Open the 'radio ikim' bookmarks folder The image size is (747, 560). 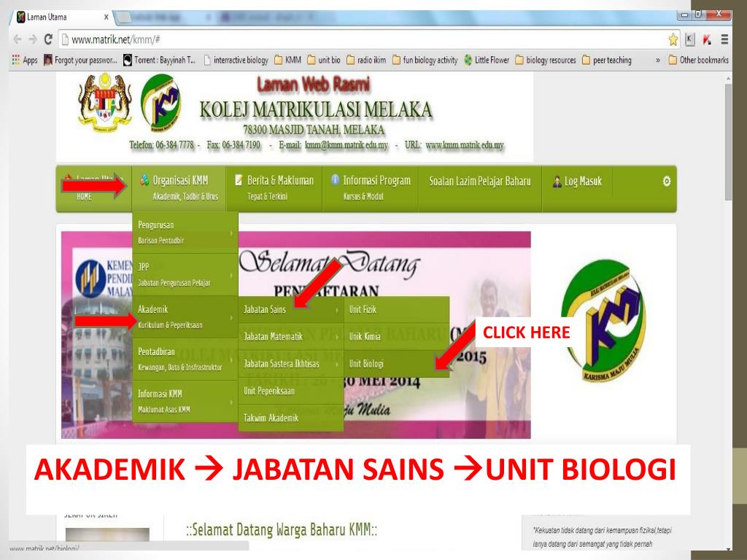tap(366, 60)
